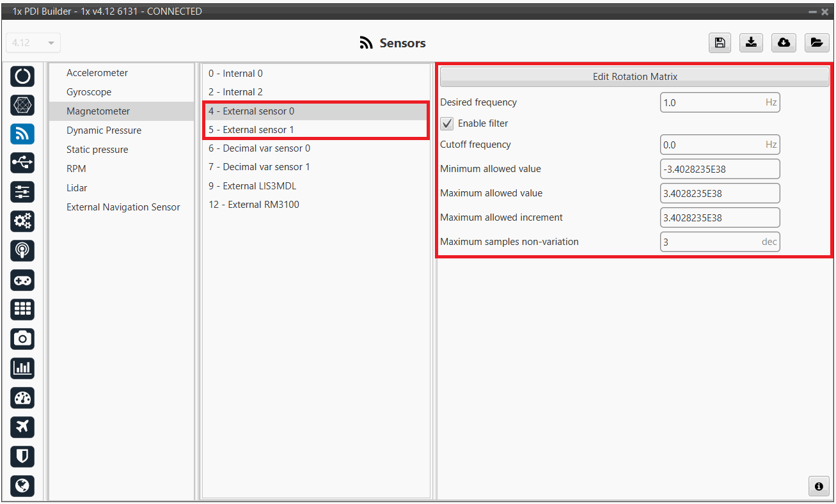Open the speedometer gauge sidebar icon
Image resolution: width=836 pixels, height=504 pixels.
(x=22, y=397)
